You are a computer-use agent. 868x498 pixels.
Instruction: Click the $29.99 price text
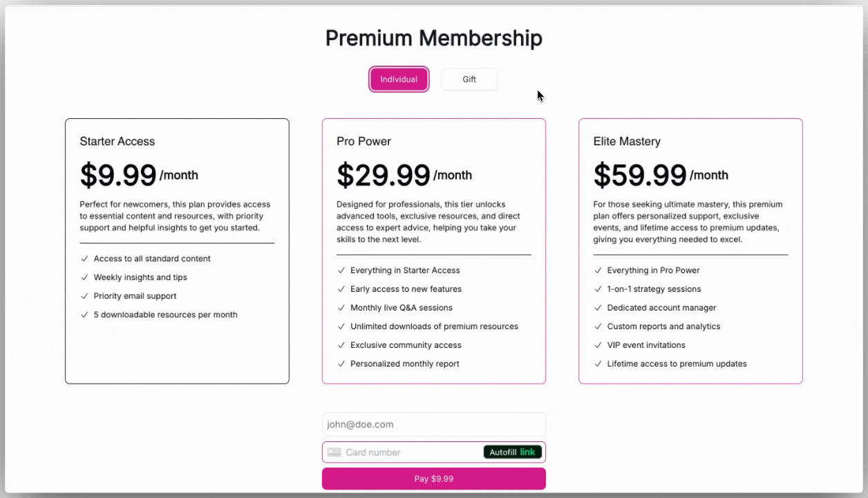384,175
